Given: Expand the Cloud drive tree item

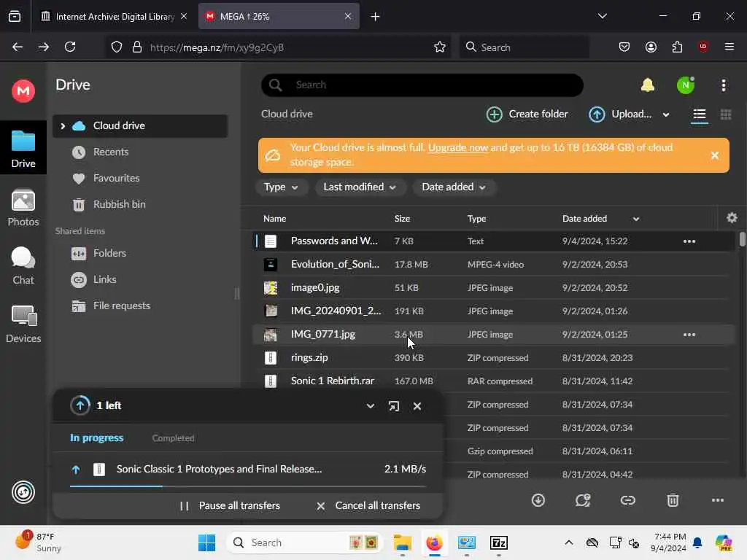Looking at the screenshot, I should tap(63, 125).
